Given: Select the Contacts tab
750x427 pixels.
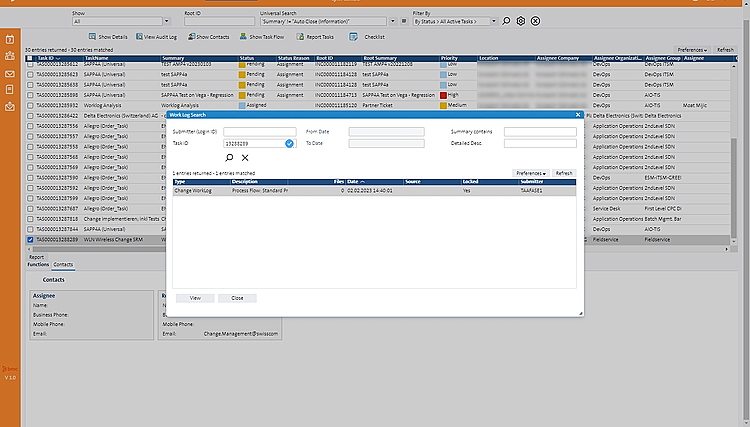Looking at the screenshot, I should point(63,265).
